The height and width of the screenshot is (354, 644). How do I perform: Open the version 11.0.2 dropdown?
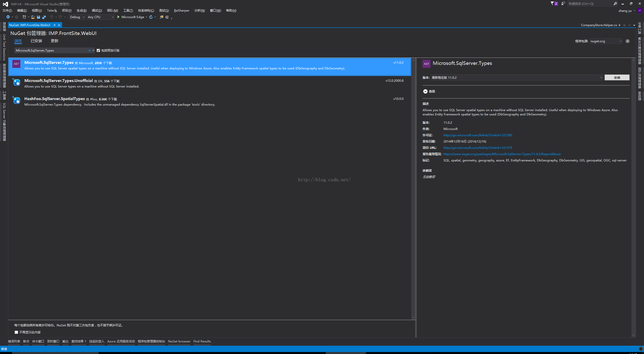click(x=517, y=77)
